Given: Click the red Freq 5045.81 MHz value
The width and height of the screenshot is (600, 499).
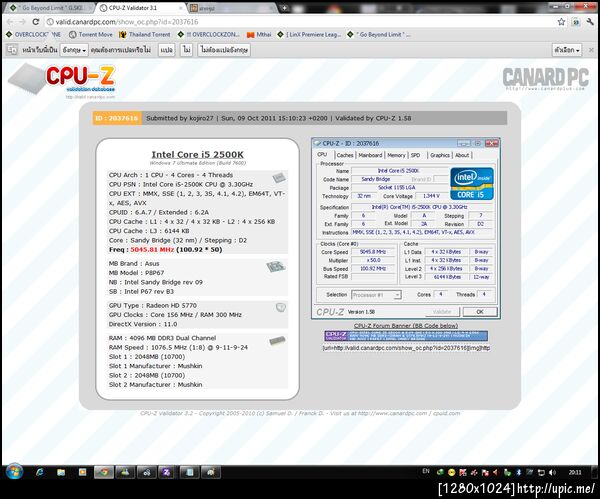Looking at the screenshot, I should [x=152, y=250].
